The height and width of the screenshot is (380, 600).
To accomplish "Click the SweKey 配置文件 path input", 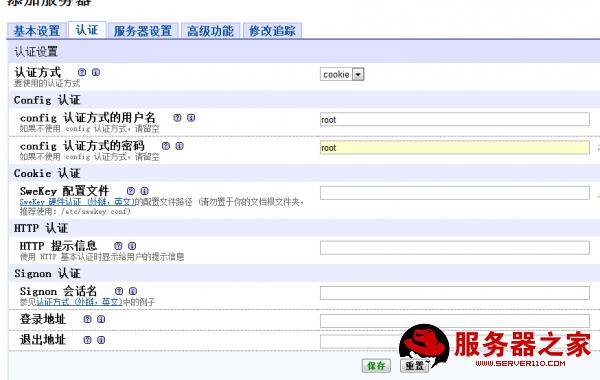I will point(455,192).
